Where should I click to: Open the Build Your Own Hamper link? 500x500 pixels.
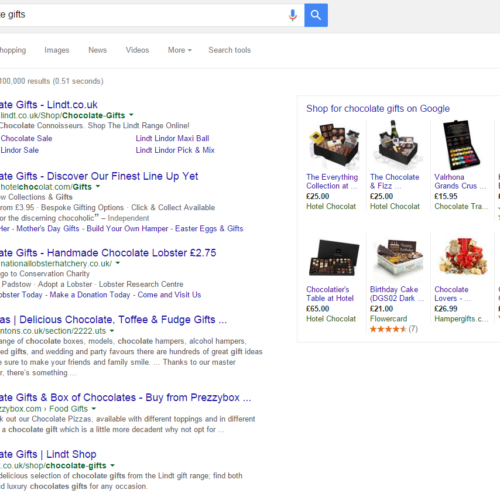[x=127, y=229]
